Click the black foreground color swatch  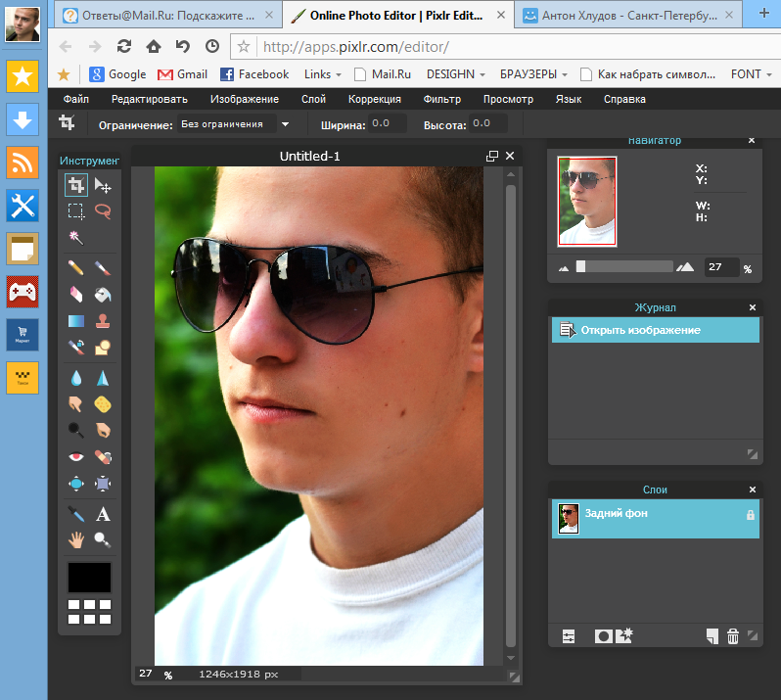pyautogui.click(x=89, y=578)
